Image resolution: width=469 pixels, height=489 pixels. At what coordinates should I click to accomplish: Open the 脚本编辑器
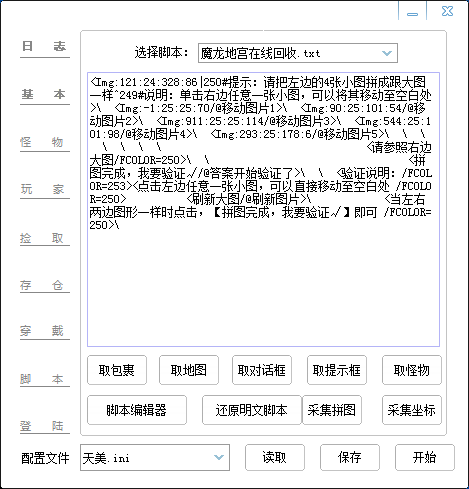[137, 410]
